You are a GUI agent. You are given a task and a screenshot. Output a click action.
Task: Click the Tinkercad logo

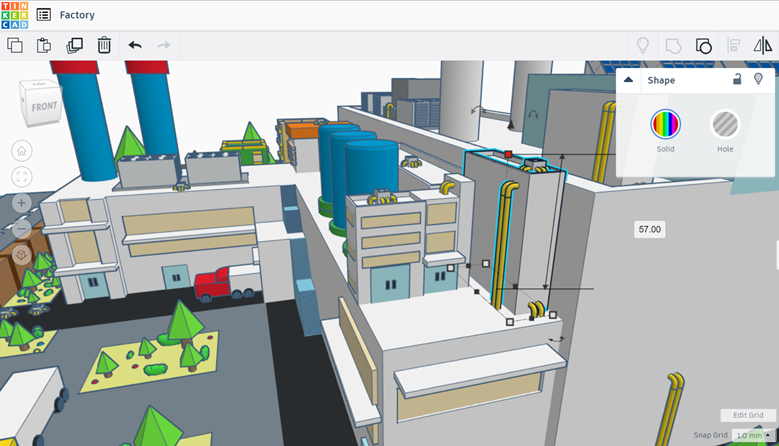[x=15, y=15]
